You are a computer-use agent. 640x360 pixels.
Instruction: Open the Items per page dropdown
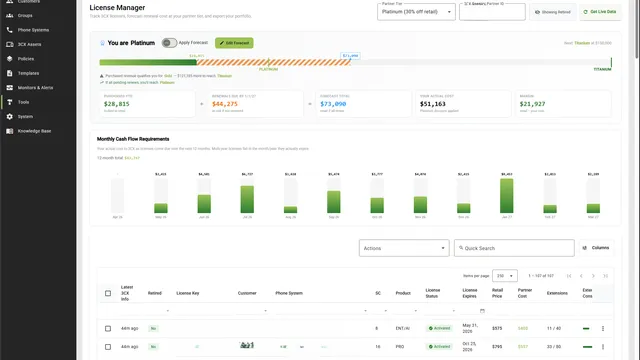(x=504, y=276)
